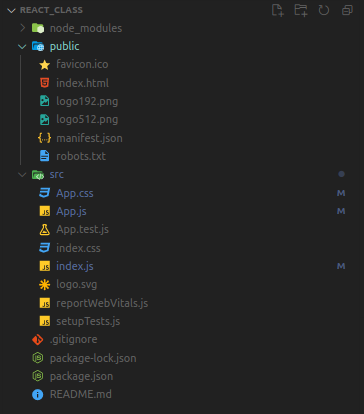Open README.md file name
Image resolution: width=364 pixels, height=414 pixels.
tap(81, 394)
